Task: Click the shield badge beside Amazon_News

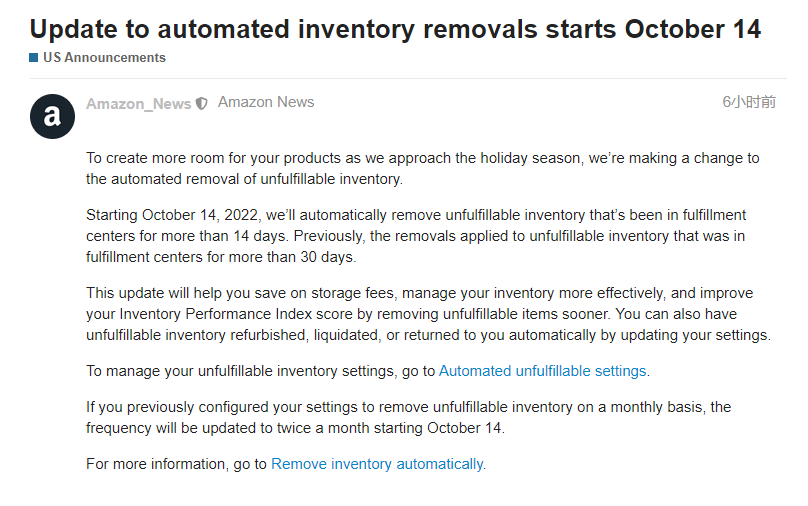Action: pos(202,103)
